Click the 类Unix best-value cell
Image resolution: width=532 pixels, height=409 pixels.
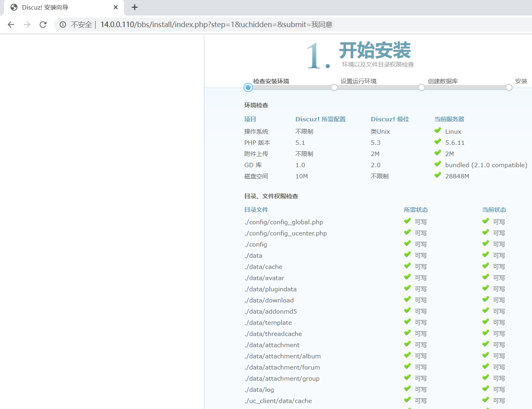click(380, 132)
